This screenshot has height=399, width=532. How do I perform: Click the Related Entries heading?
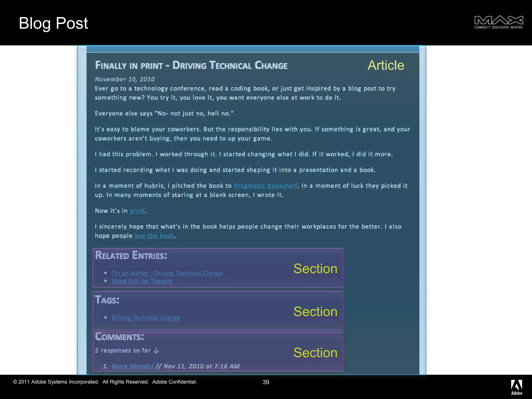131,255
